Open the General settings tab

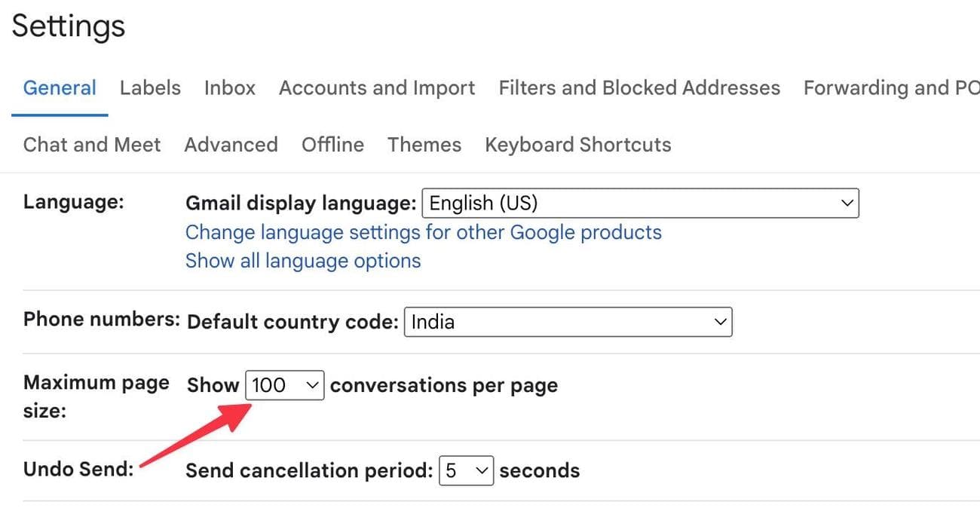pos(60,88)
